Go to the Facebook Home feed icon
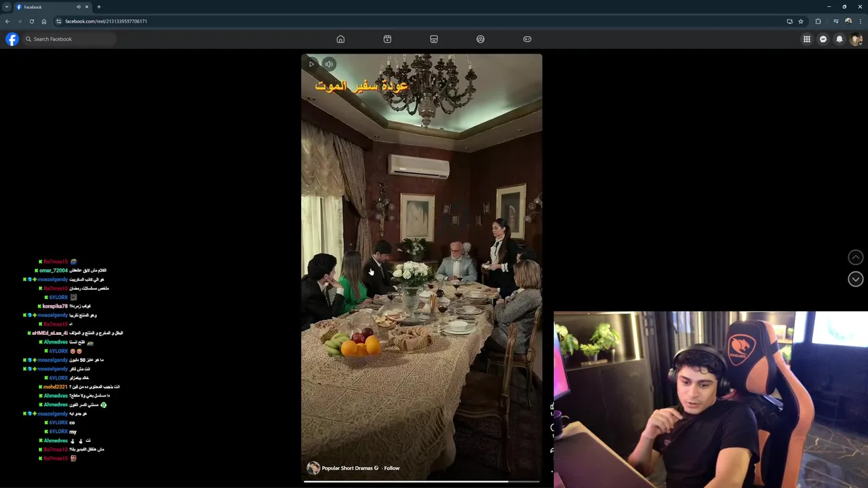868x488 pixels. 340,39
